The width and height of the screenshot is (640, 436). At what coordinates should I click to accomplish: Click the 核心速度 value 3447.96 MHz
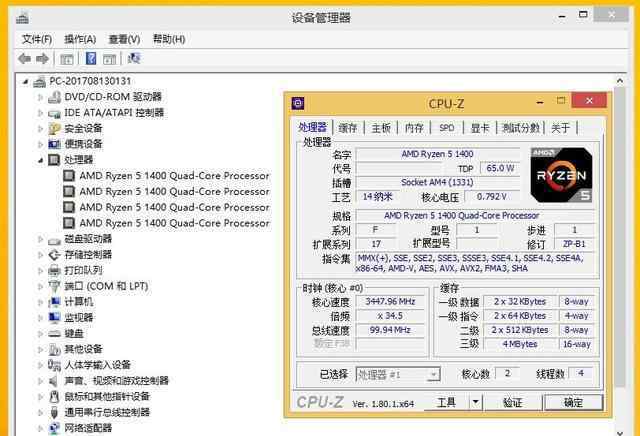click(x=390, y=301)
